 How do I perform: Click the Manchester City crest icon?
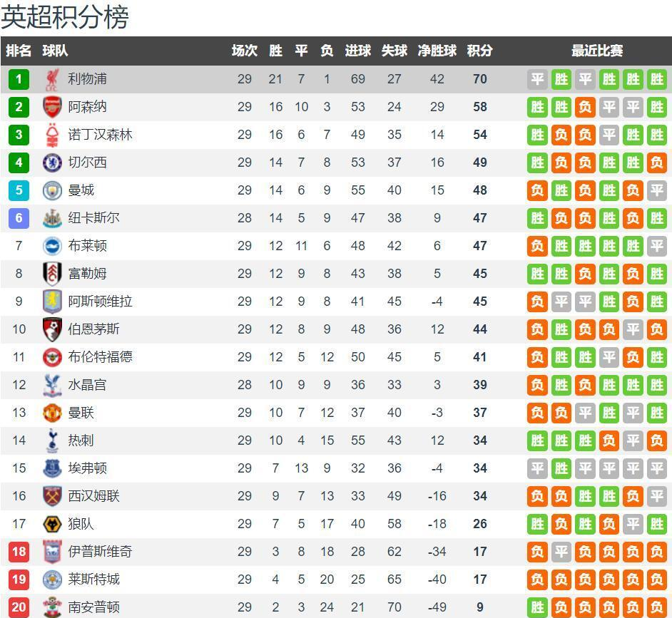click(x=52, y=190)
